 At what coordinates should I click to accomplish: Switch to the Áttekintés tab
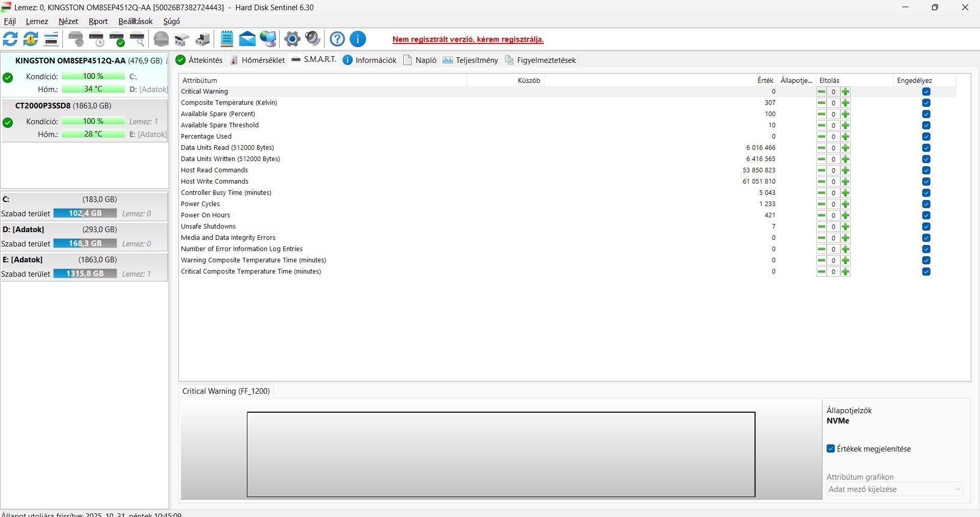click(x=199, y=60)
